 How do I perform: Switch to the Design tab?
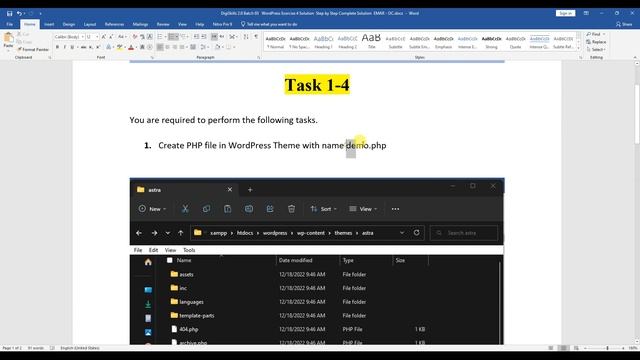tap(69, 24)
